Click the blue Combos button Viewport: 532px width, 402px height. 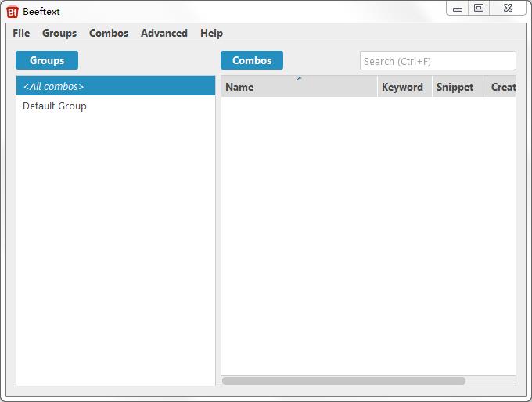252,60
